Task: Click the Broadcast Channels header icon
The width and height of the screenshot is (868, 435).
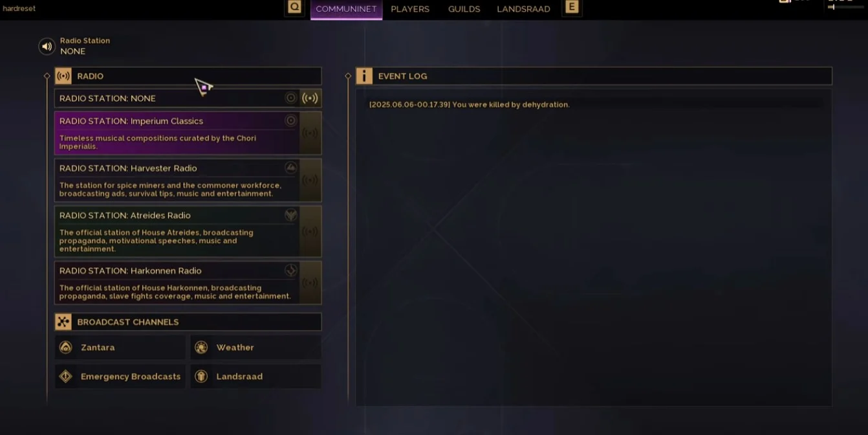Action: click(x=63, y=322)
